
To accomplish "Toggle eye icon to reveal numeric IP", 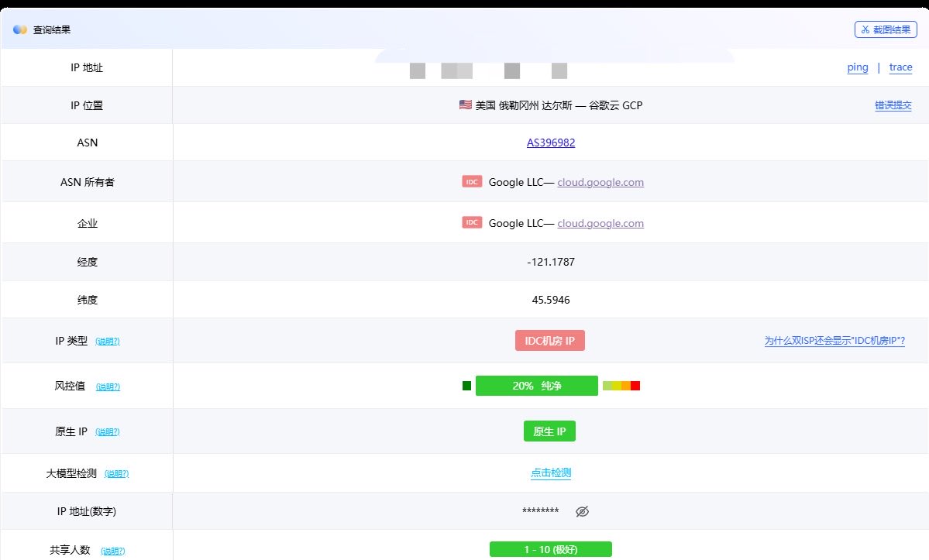I will pyautogui.click(x=582, y=511).
